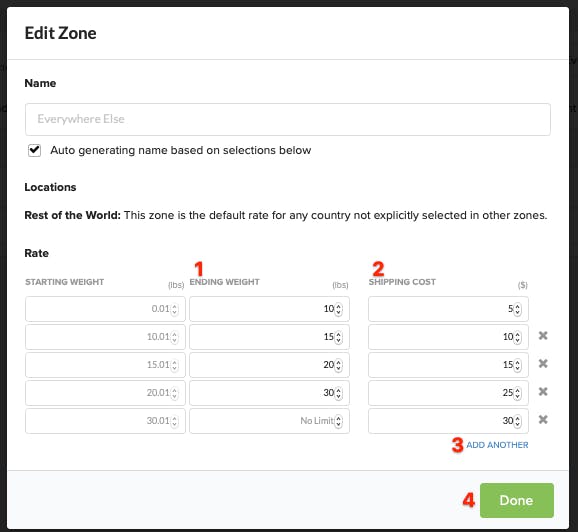Image resolution: width=578 pixels, height=532 pixels.
Task: Click stepper on No Limit ending weight
Action: click(x=338, y=421)
